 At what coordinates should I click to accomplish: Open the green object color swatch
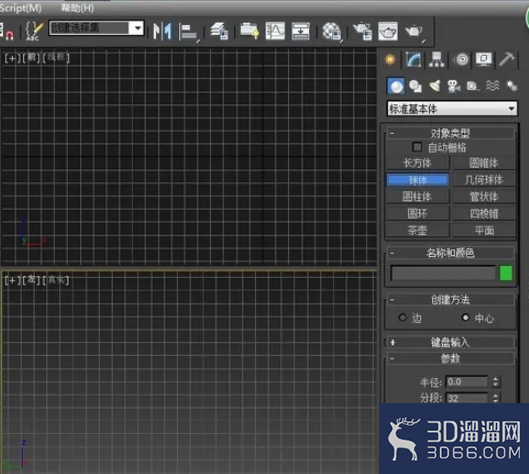pos(506,273)
